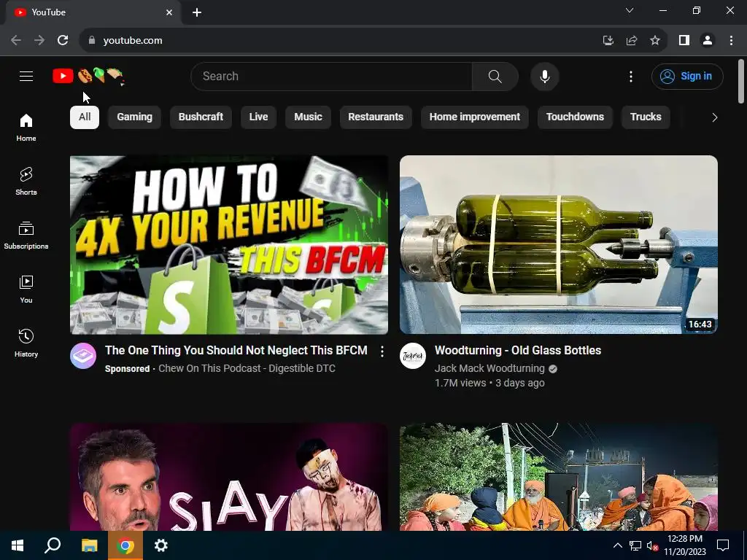
Task: Open File Explorer from taskbar
Action: pos(89,545)
